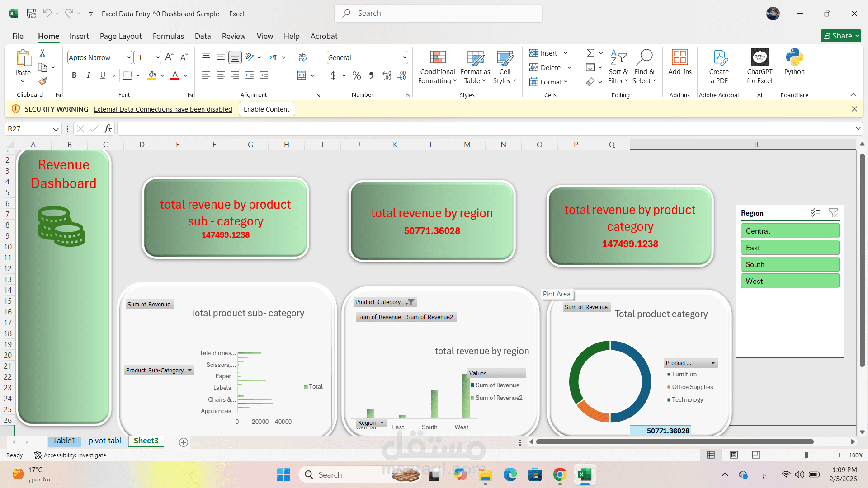Select the Format Painter
Screen dimensions: 868x488
coord(43,81)
